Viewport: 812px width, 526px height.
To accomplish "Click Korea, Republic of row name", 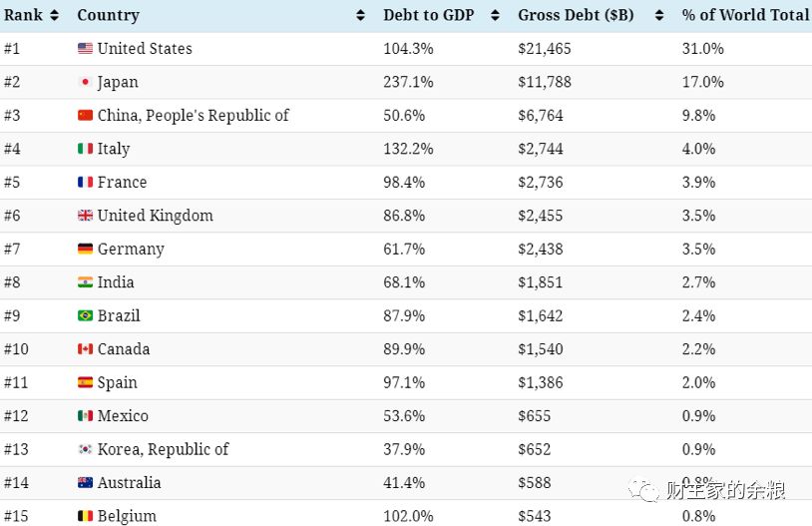I will point(163,449).
